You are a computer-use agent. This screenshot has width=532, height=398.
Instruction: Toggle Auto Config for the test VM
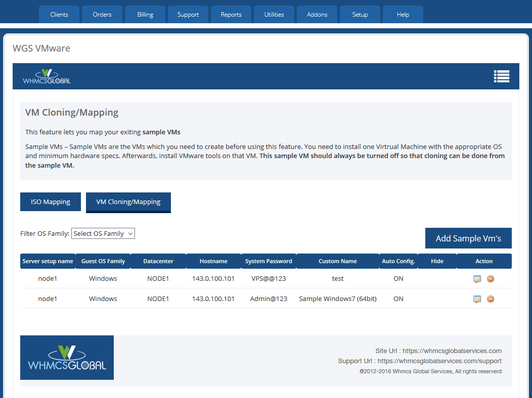pyautogui.click(x=398, y=278)
